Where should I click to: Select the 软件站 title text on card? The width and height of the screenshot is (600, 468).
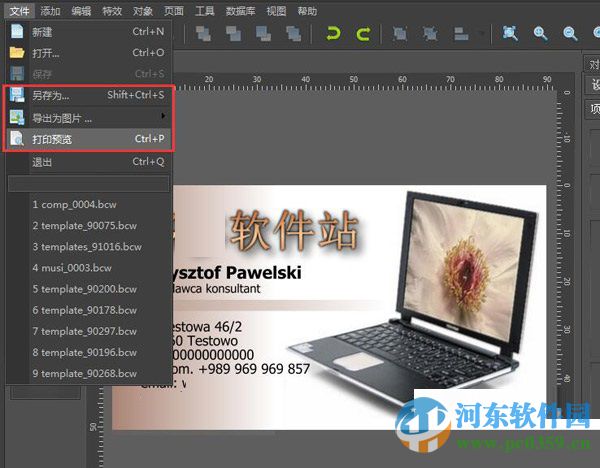[293, 231]
